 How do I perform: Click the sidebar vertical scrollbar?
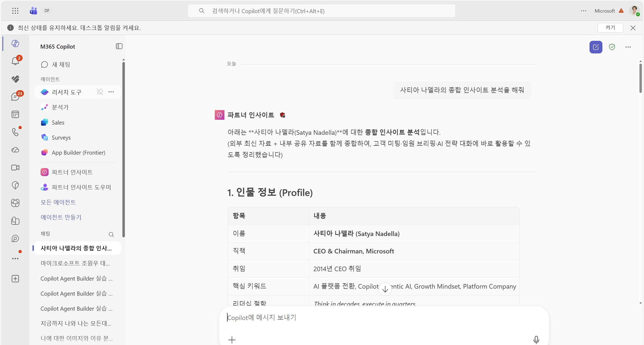point(123,150)
